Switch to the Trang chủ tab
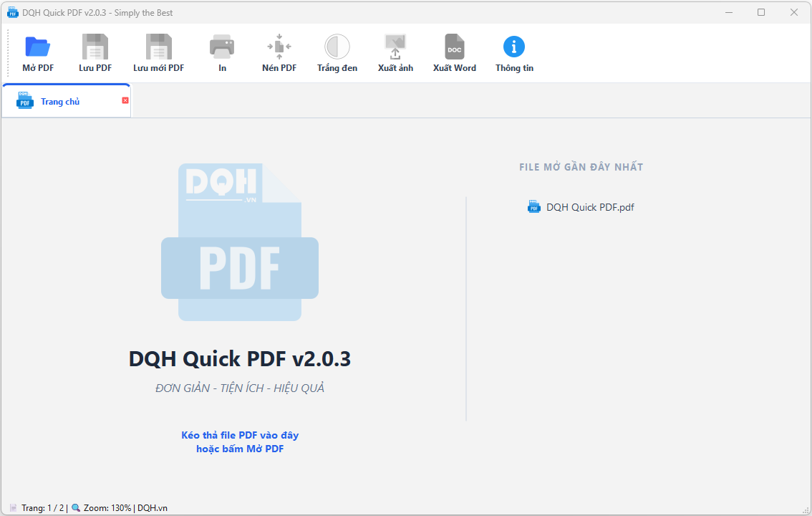 [x=60, y=102]
